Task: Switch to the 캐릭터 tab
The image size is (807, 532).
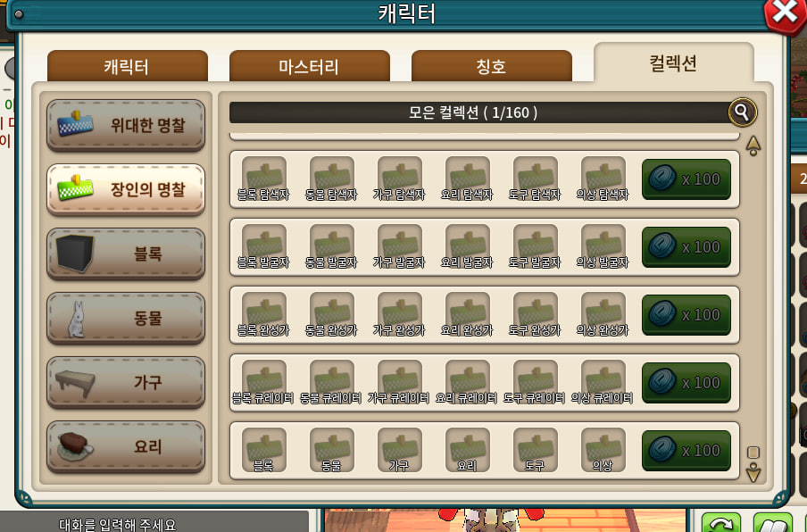Action: tap(127, 66)
